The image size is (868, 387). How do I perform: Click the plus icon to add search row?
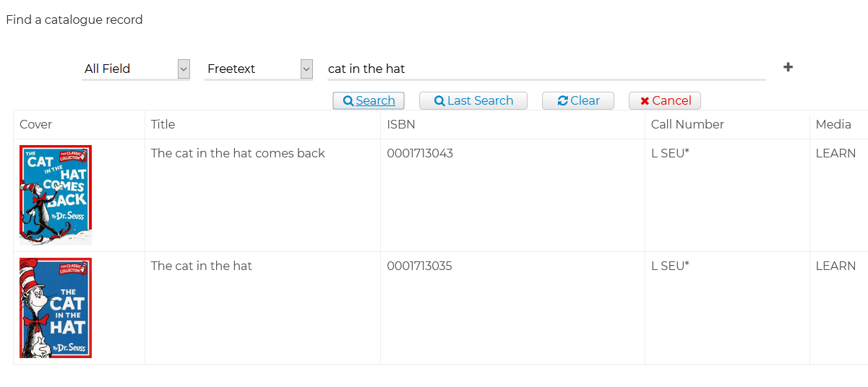point(788,67)
